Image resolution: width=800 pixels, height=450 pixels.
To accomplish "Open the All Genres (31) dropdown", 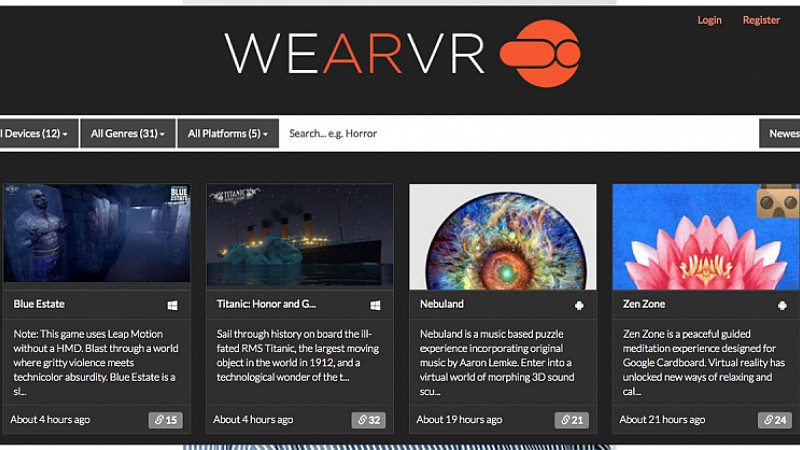I will click(x=128, y=134).
